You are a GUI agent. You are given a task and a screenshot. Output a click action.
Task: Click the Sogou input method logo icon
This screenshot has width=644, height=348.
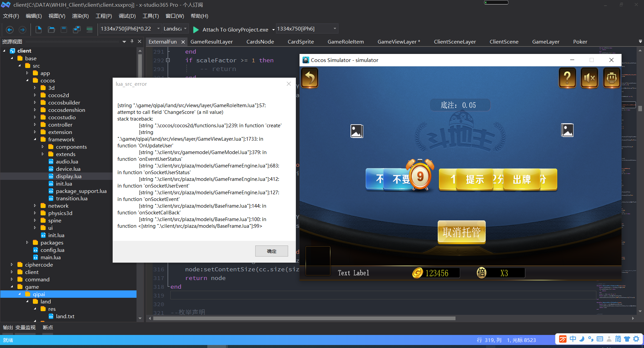(563, 339)
